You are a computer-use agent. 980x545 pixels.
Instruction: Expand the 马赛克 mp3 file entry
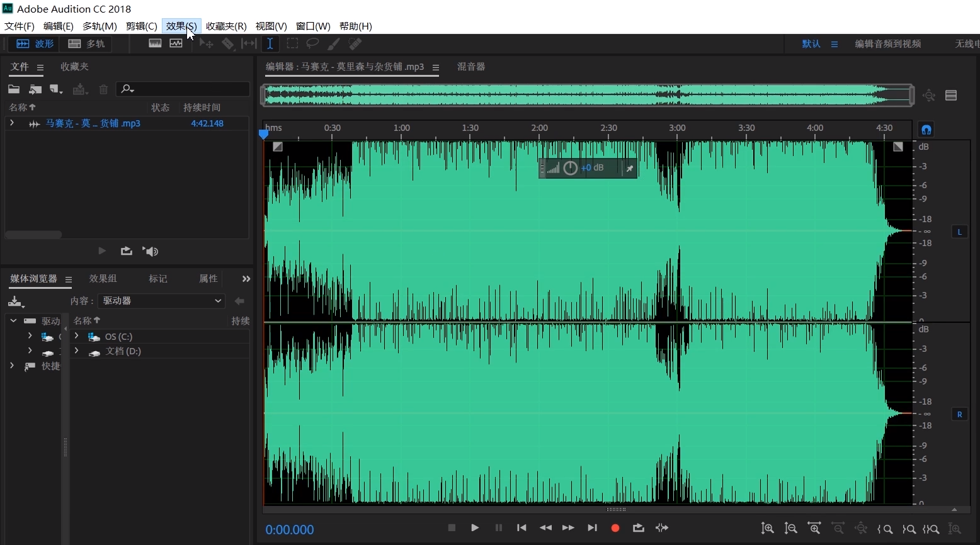pyautogui.click(x=11, y=123)
